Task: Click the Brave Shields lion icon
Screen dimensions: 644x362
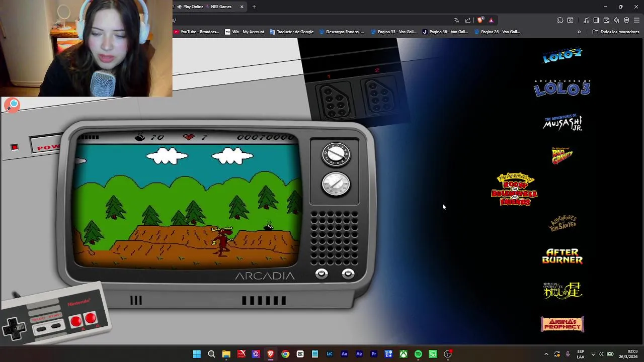Action: tap(480, 20)
